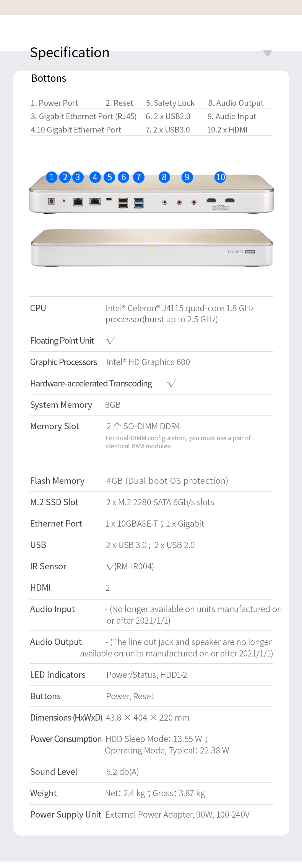Click the 9. Audio Input legend label
This screenshot has height=868, width=302.
[x=232, y=116]
